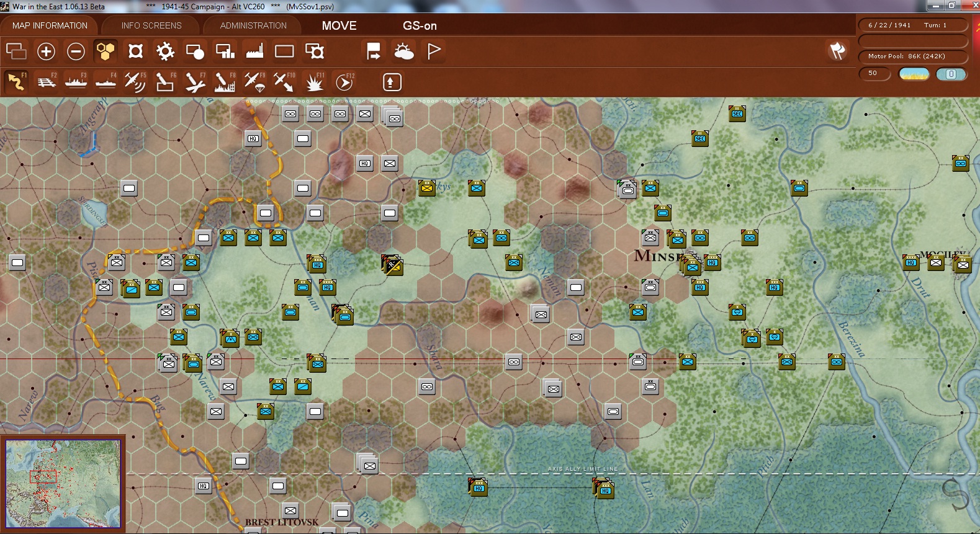Click the Berezina river label on the map
Screen dimensions: 980x534
pos(852,339)
